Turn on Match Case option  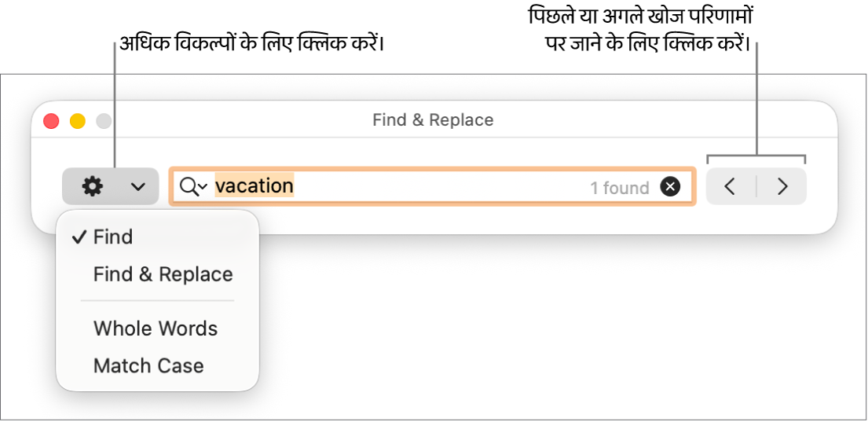148,365
